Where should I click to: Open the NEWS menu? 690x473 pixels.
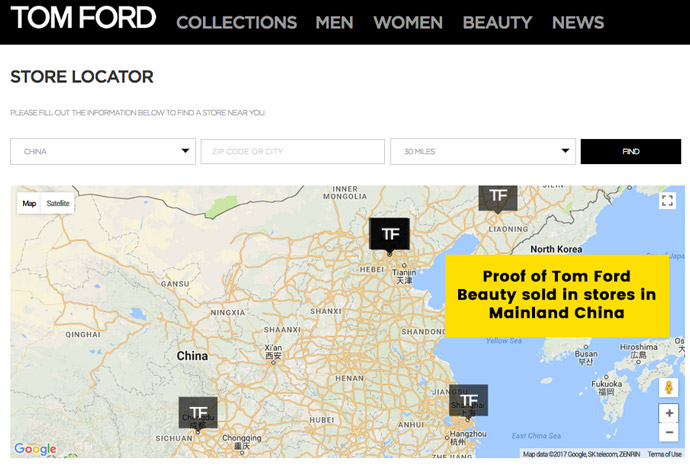578,23
